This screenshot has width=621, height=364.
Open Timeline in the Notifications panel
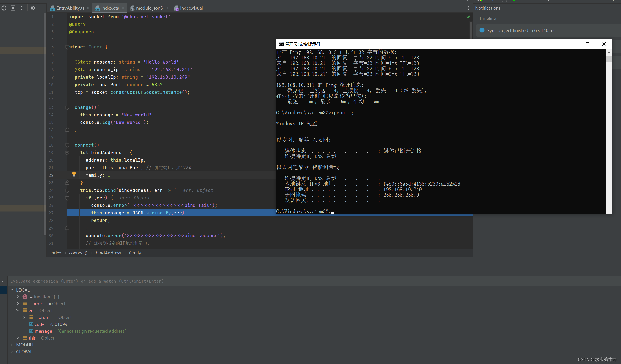pos(488,18)
